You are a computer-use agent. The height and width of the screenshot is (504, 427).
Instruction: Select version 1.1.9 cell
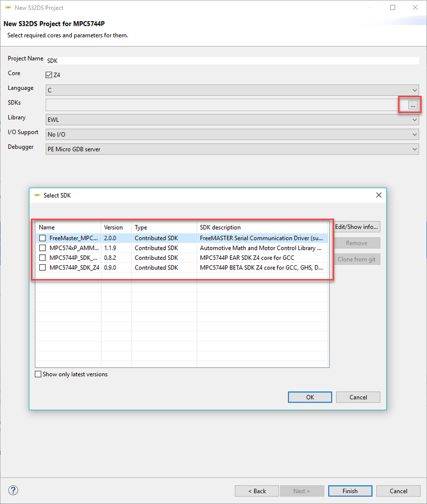(x=110, y=248)
